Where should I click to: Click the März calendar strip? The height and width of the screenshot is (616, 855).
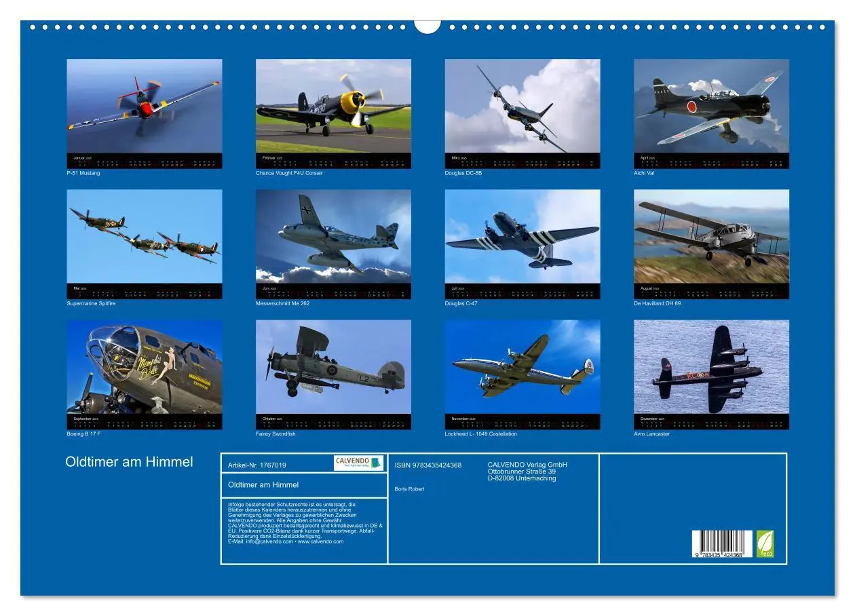pyautogui.click(x=522, y=161)
